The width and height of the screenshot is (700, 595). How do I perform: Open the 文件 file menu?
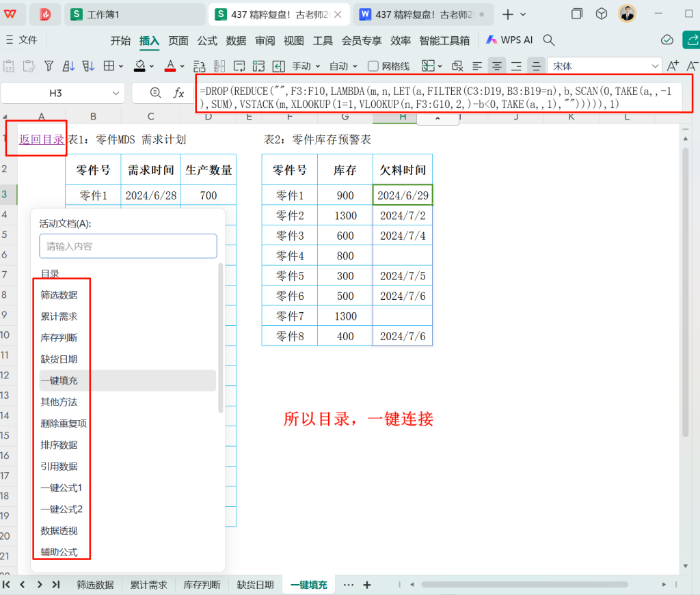(x=21, y=40)
